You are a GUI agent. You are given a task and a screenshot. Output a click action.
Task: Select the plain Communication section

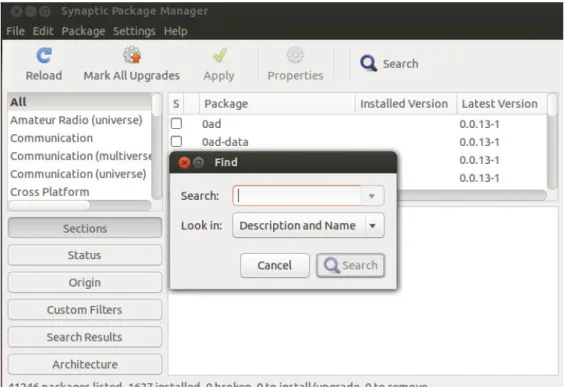click(80, 138)
